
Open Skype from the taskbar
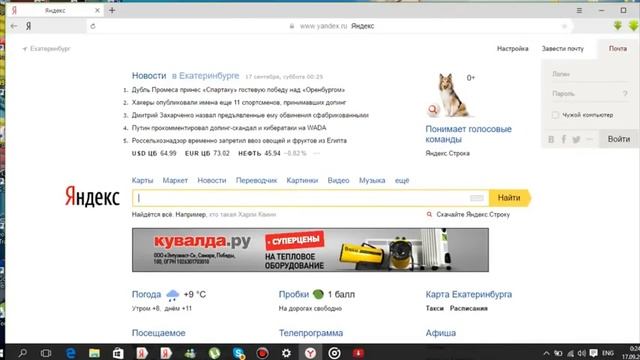(x=238, y=353)
